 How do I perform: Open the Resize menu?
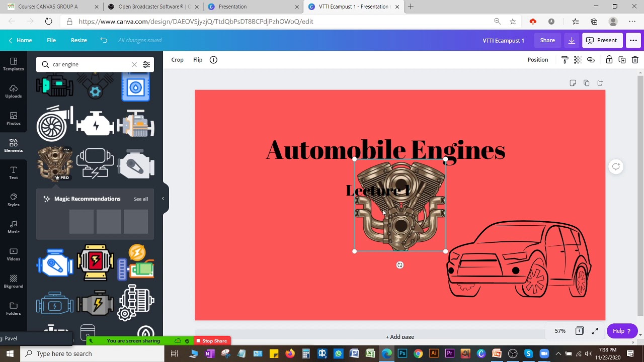[x=79, y=40]
